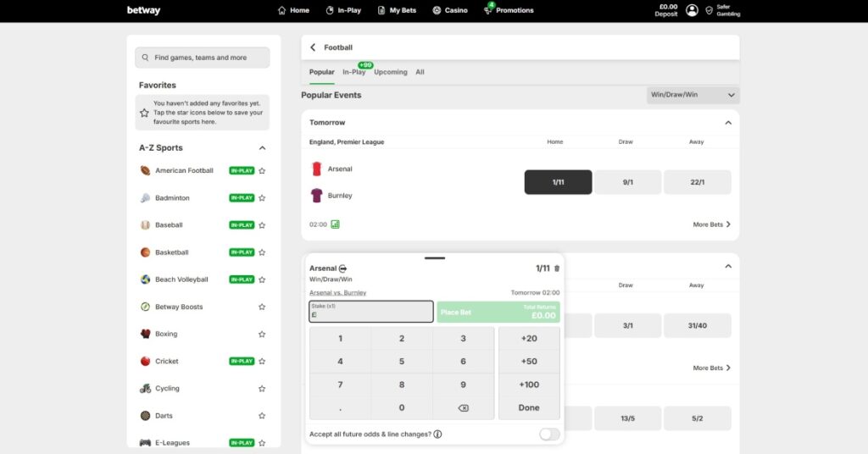This screenshot has height=454, width=868.
Task: Click the Cycling icon
Action: click(x=145, y=388)
